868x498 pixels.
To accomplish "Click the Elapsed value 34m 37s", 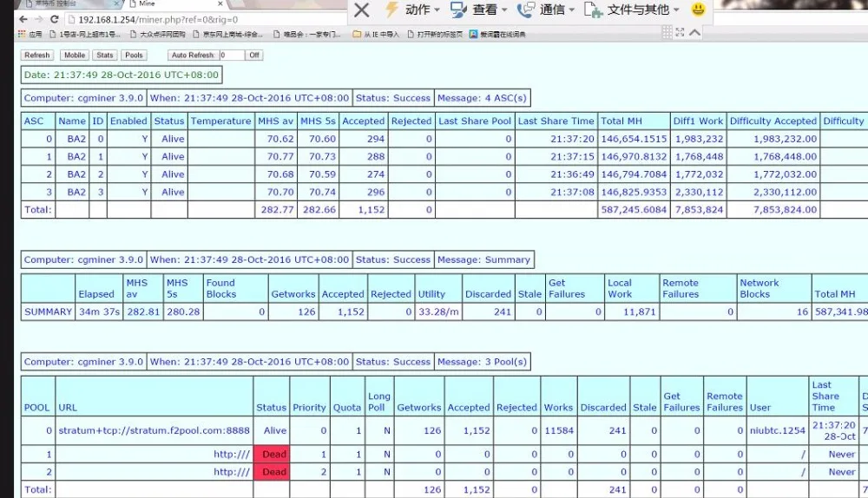I will click(99, 311).
